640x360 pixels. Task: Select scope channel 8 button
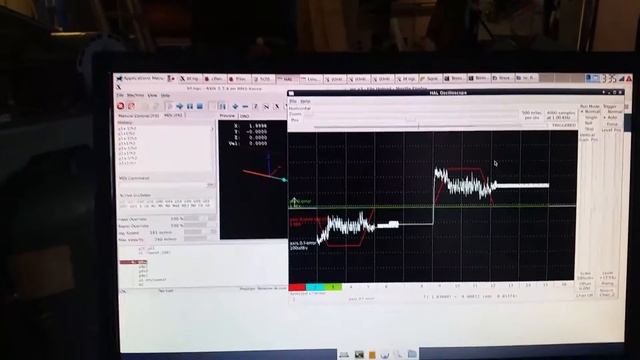point(422,287)
